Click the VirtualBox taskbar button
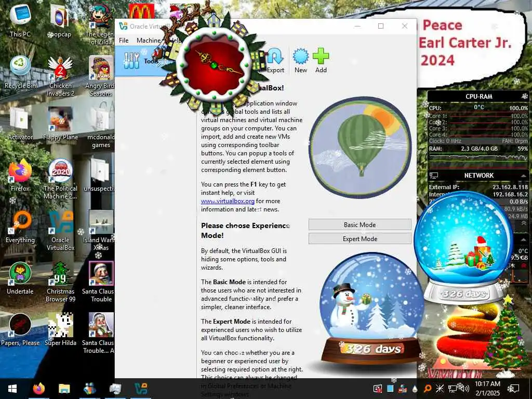 coord(141,389)
